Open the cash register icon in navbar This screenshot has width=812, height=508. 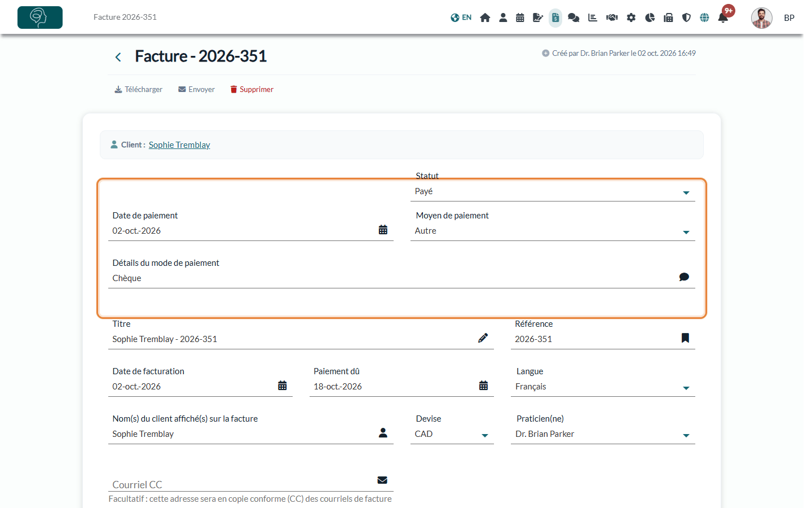point(668,17)
